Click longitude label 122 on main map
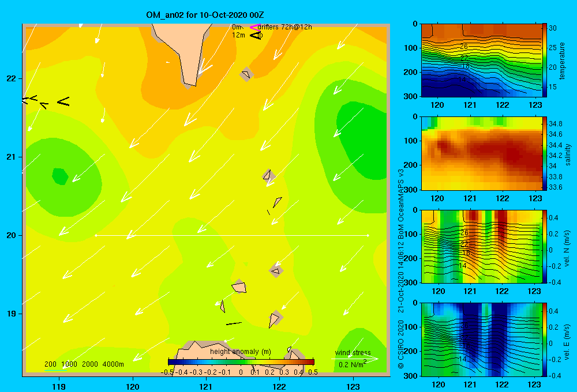 pyautogui.click(x=279, y=386)
